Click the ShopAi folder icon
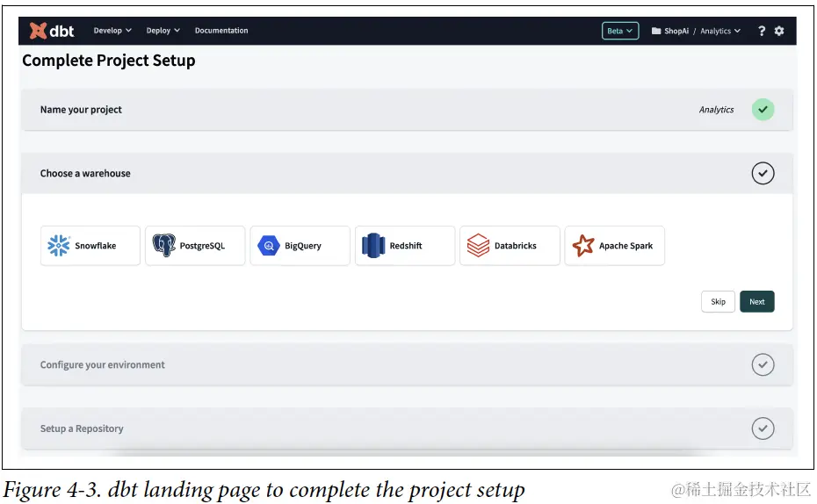Viewport: 817px width, 504px height. click(656, 32)
